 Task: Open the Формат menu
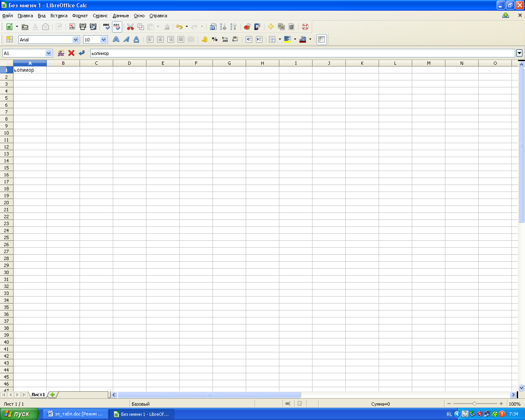tap(80, 16)
